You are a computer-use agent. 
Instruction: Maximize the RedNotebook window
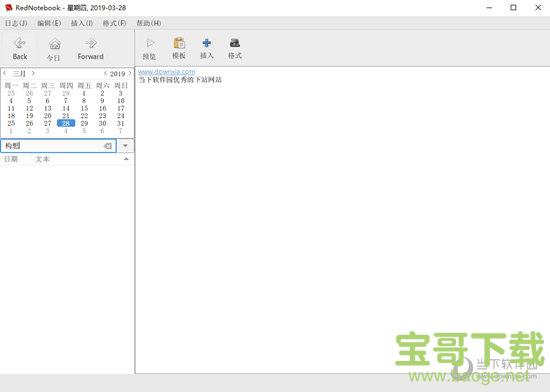coord(513,7)
